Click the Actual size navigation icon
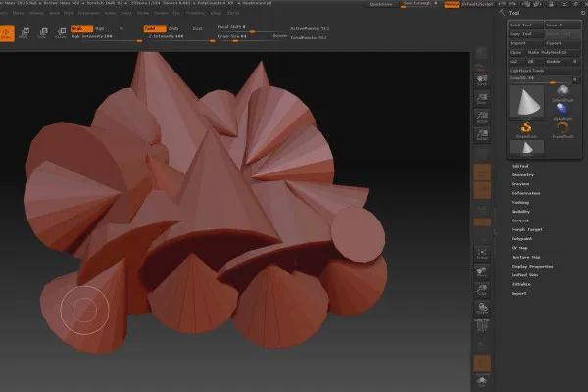 [482, 117]
